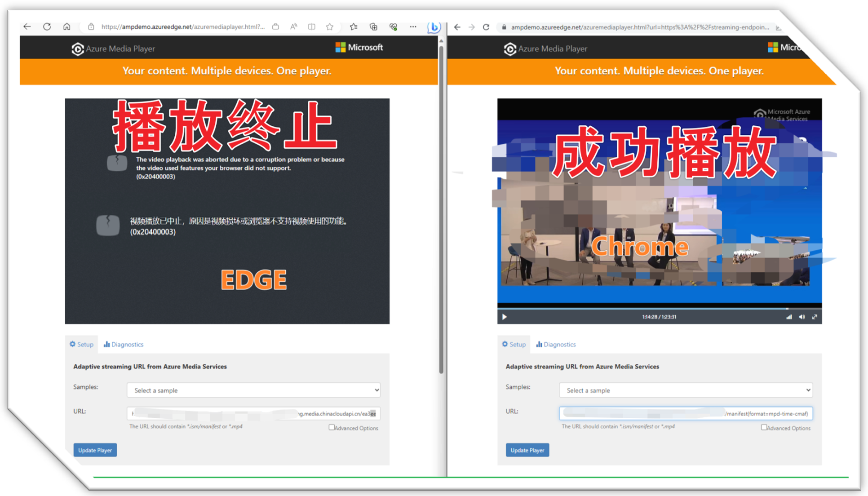Open Edge Collections icon
This screenshot has height=496, width=868.
(373, 27)
